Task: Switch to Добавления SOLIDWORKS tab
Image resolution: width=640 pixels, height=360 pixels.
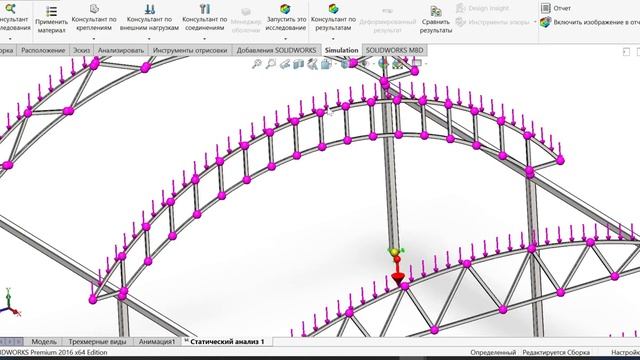Action: (x=277, y=50)
